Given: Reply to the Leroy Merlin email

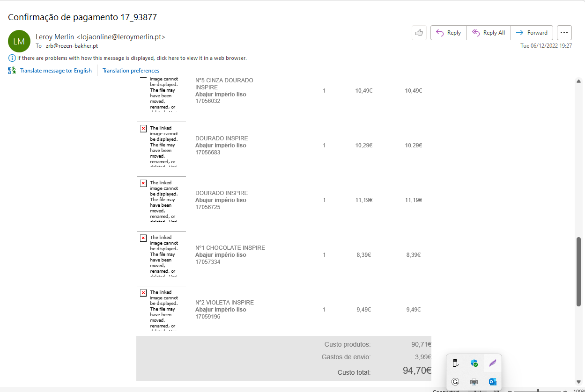Looking at the screenshot, I should click(x=449, y=33).
